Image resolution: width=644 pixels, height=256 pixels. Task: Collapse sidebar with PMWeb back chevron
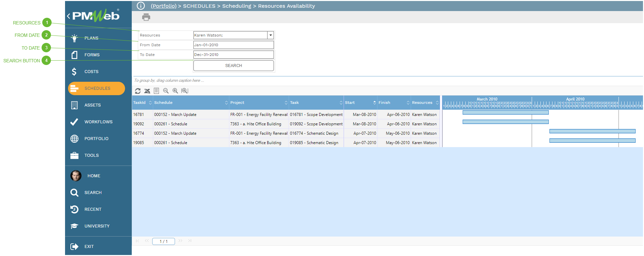[68, 16]
